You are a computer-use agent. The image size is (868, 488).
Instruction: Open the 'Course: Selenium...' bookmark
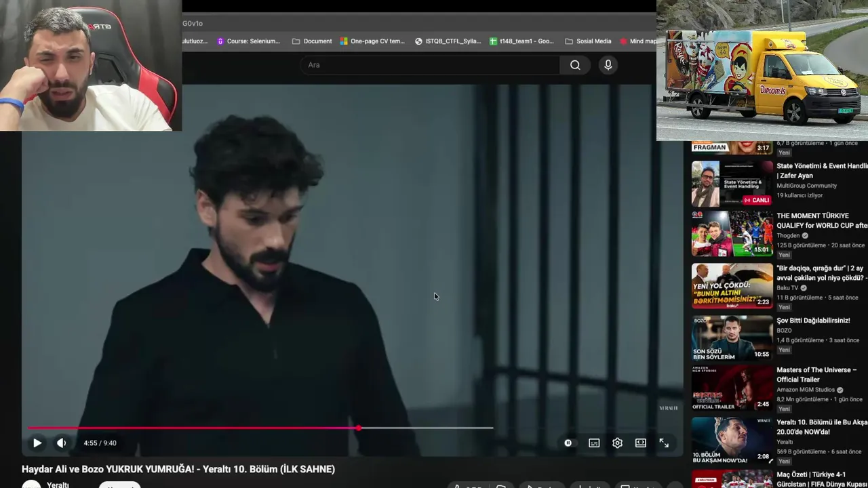248,41
